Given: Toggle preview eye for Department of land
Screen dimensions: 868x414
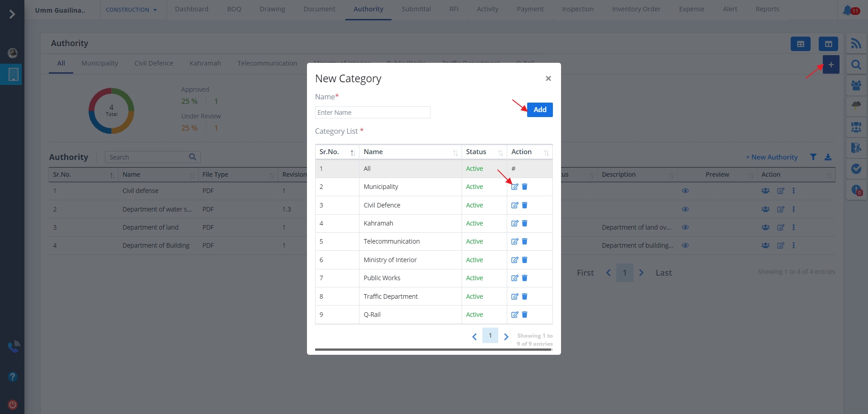Looking at the screenshot, I should tap(685, 227).
